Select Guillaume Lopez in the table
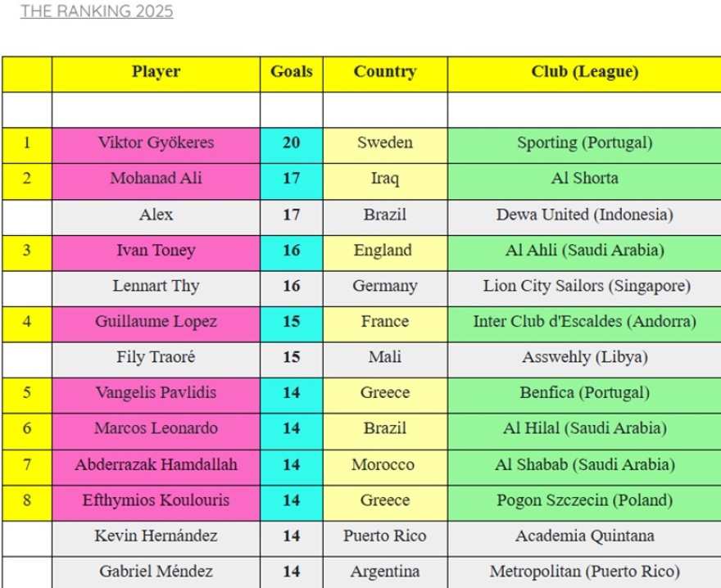Image resolution: width=721 pixels, height=588 pixels. (x=156, y=322)
